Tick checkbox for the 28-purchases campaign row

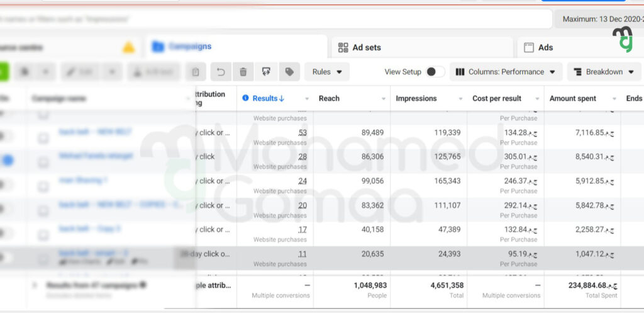coord(43,162)
